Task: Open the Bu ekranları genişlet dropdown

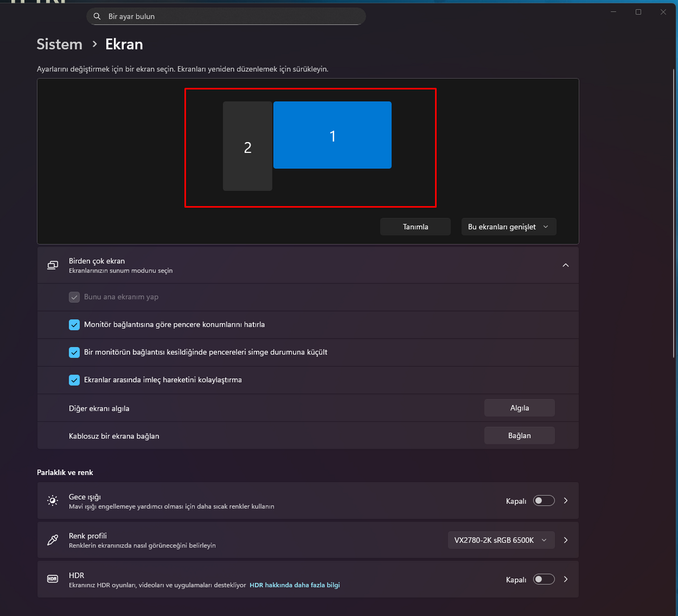Action: tap(509, 226)
